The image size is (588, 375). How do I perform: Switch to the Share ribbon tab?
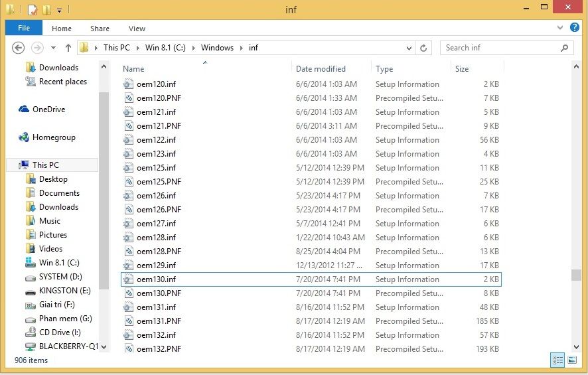pos(100,29)
